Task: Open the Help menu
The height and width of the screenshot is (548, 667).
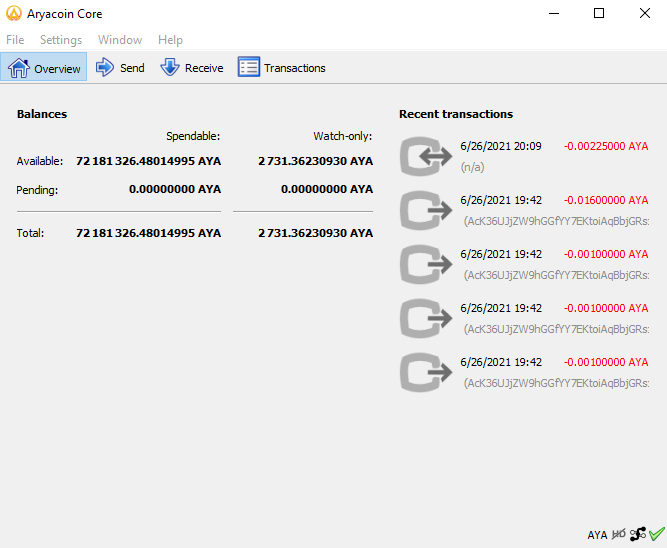Action: tap(170, 40)
